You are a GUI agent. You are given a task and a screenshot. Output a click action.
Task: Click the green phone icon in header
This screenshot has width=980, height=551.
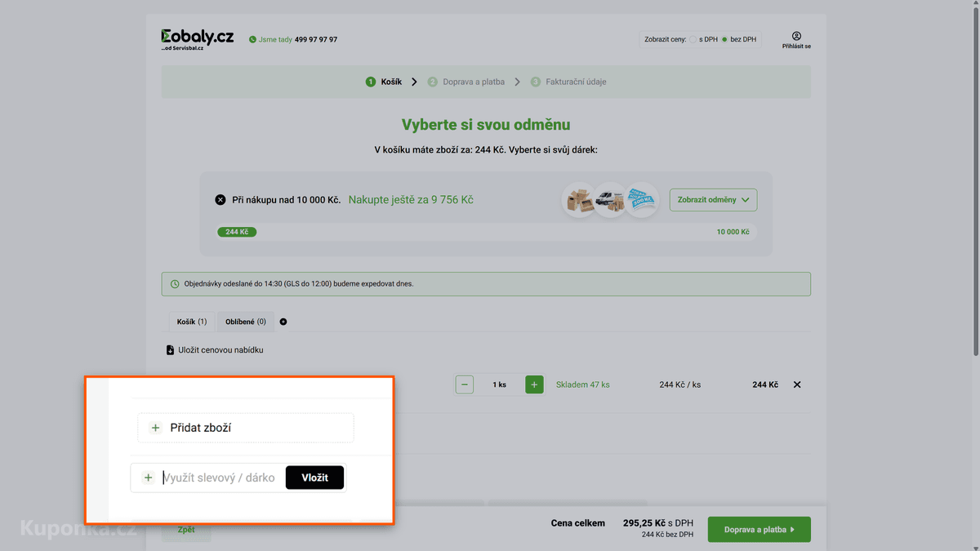pyautogui.click(x=252, y=39)
